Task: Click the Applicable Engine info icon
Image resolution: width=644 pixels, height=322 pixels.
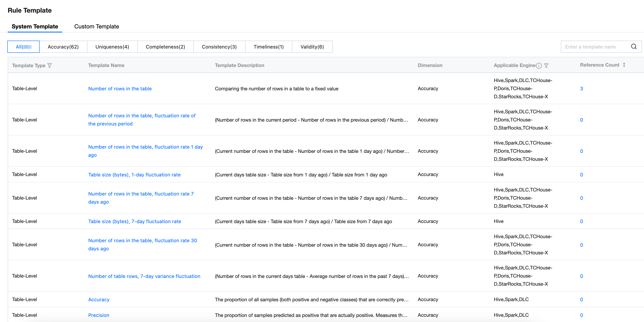Action: tap(539, 66)
